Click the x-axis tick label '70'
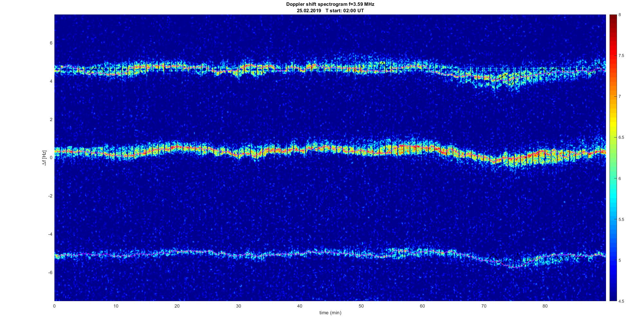Image resolution: width=644 pixels, height=323 pixels. click(484, 306)
